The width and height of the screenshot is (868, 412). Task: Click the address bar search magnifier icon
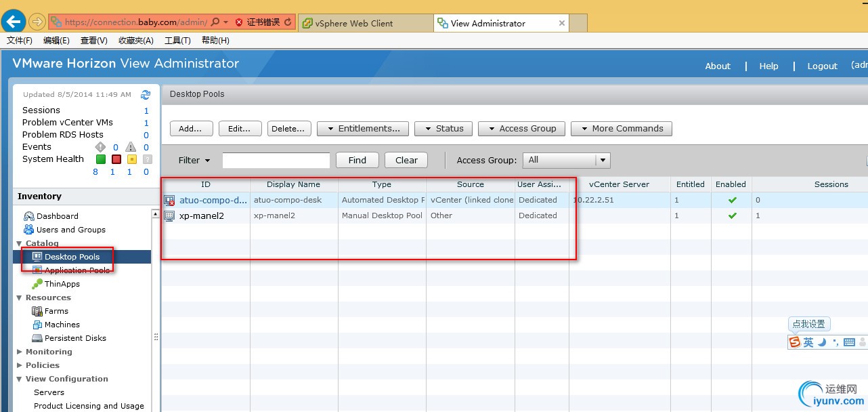pos(215,22)
